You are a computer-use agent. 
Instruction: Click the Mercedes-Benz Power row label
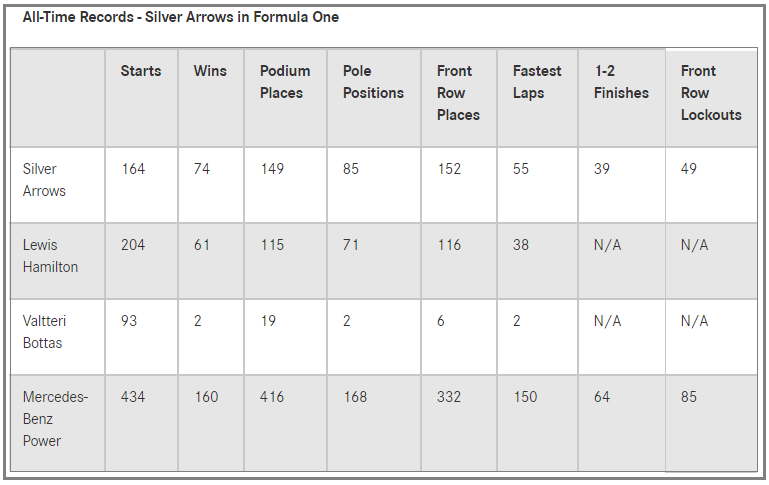tap(55, 419)
